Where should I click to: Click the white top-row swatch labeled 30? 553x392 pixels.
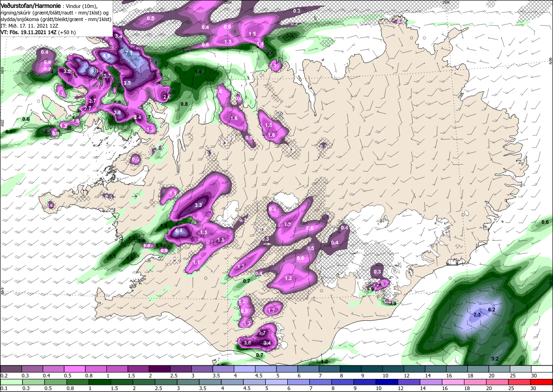point(542,369)
